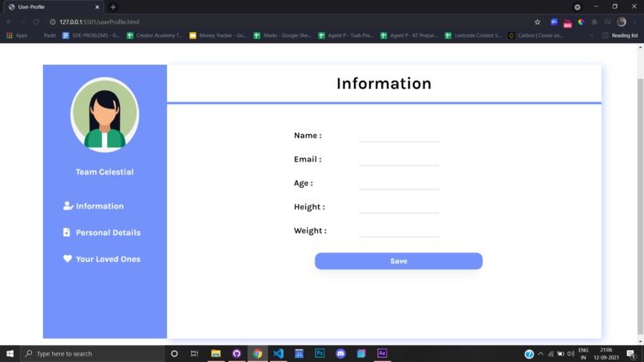
Task: Click the profile avatar picture
Action: [x=105, y=114]
